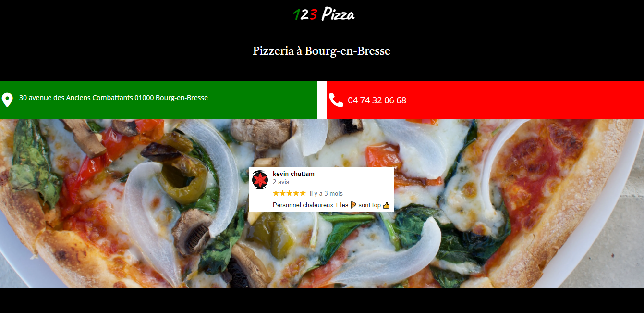Click the 123 Pizza logo
Viewport: 644px width, 313px height.
pos(324,14)
